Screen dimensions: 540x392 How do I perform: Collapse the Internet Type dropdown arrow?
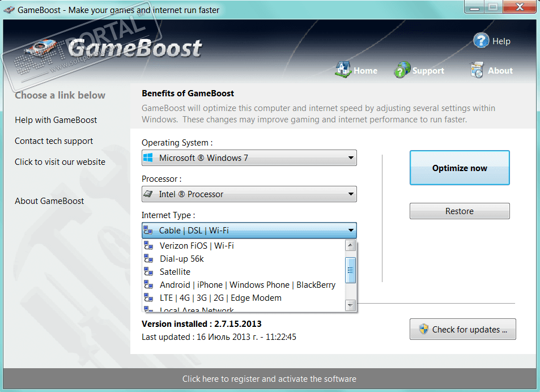pos(351,230)
